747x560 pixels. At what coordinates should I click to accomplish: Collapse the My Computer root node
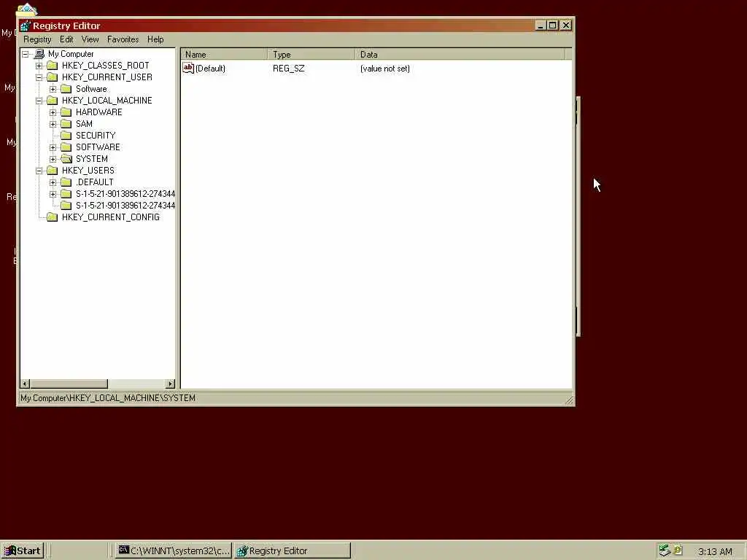(x=26, y=54)
